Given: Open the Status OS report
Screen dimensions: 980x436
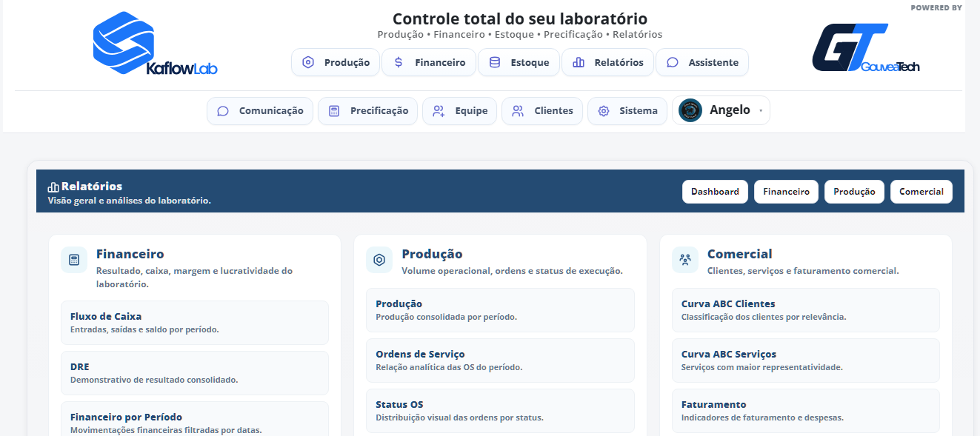Looking at the screenshot, I should coord(500,411).
